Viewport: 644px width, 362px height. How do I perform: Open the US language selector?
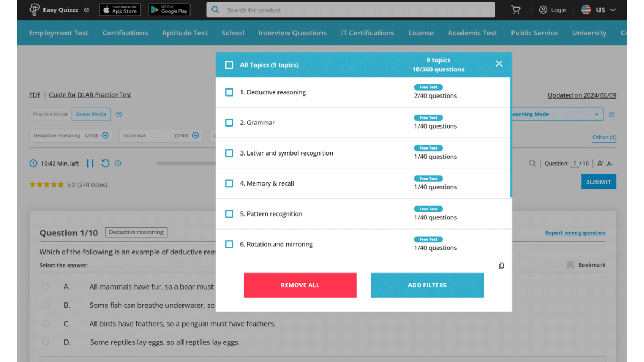598,9
